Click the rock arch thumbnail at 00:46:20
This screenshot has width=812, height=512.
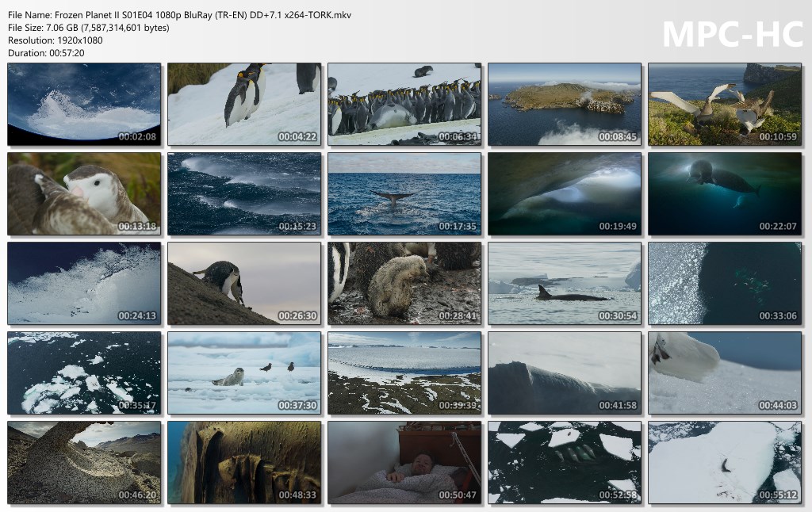pos(84,462)
